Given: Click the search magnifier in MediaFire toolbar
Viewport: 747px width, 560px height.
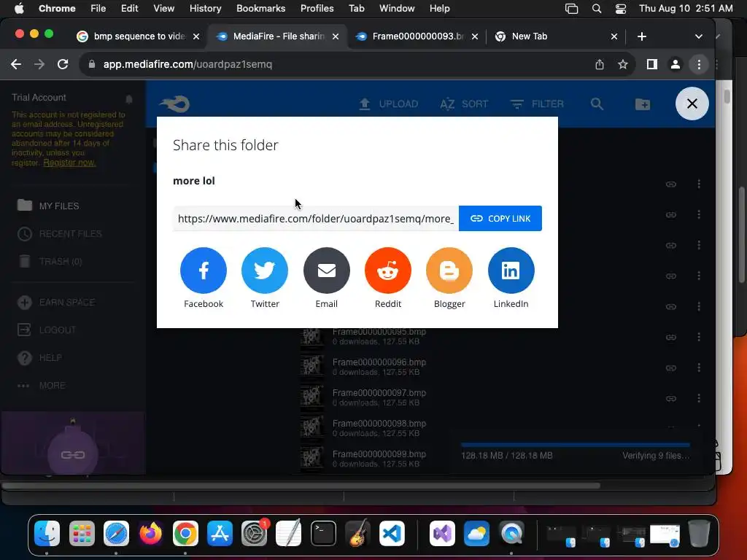Looking at the screenshot, I should pos(597,104).
